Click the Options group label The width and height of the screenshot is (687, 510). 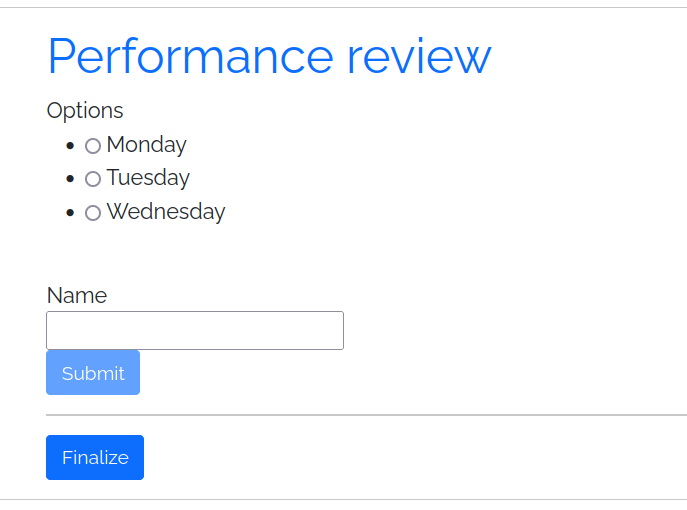tap(85, 111)
